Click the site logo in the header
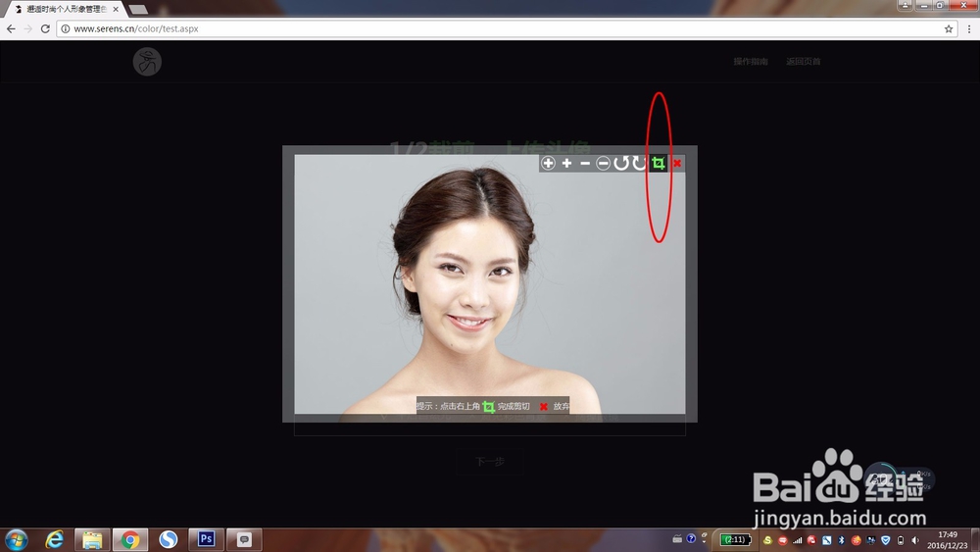 pyautogui.click(x=148, y=61)
